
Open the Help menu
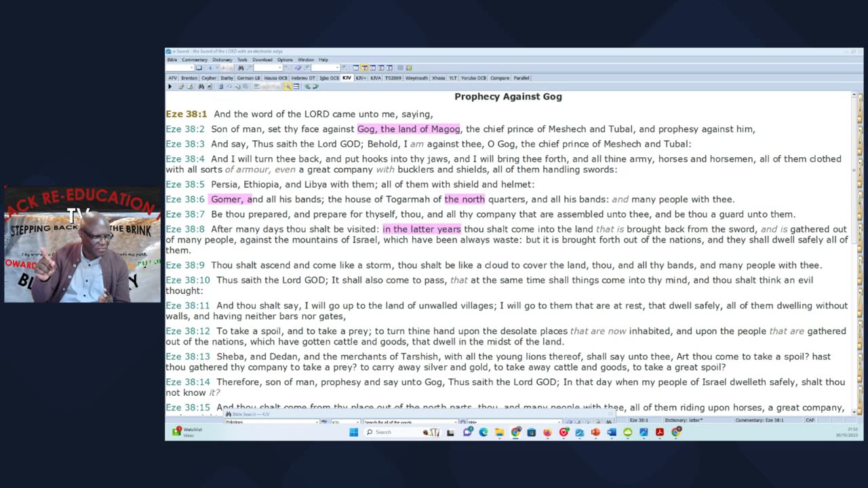point(323,60)
